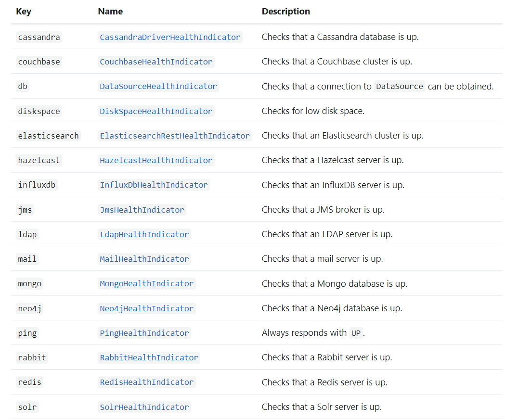
Task: Open the MongoHealthIndicator link
Action: click(147, 284)
